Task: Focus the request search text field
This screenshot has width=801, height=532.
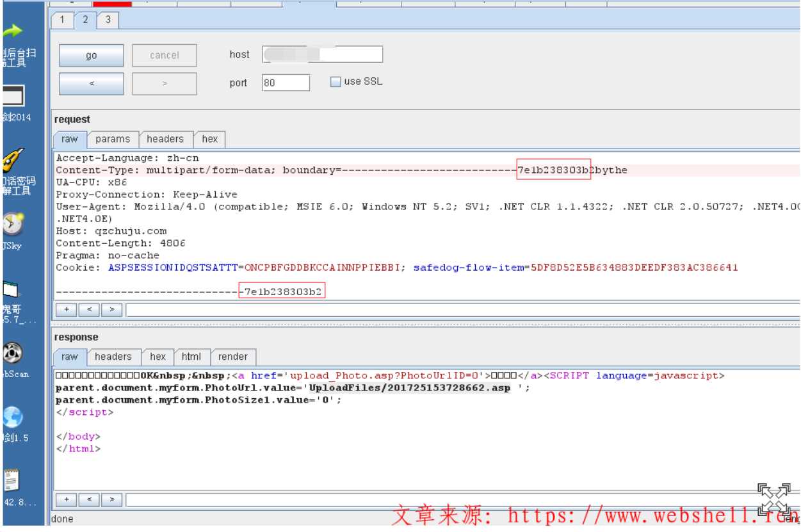Action: tap(463, 310)
